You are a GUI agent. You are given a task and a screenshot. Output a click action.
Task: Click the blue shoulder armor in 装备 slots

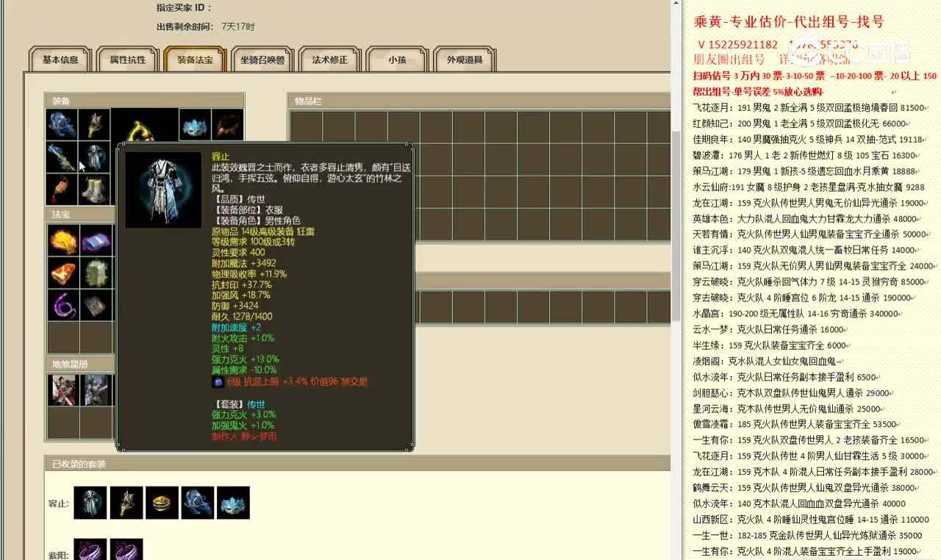tap(62, 124)
